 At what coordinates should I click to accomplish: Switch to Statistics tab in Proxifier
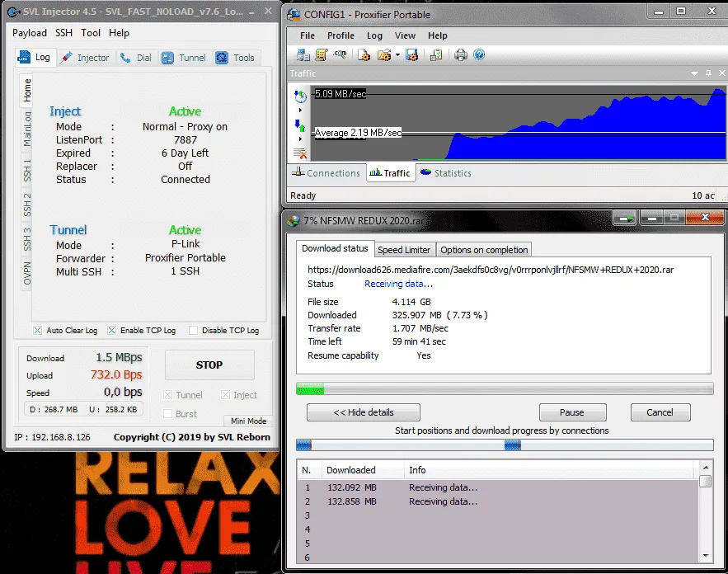point(446,172)
